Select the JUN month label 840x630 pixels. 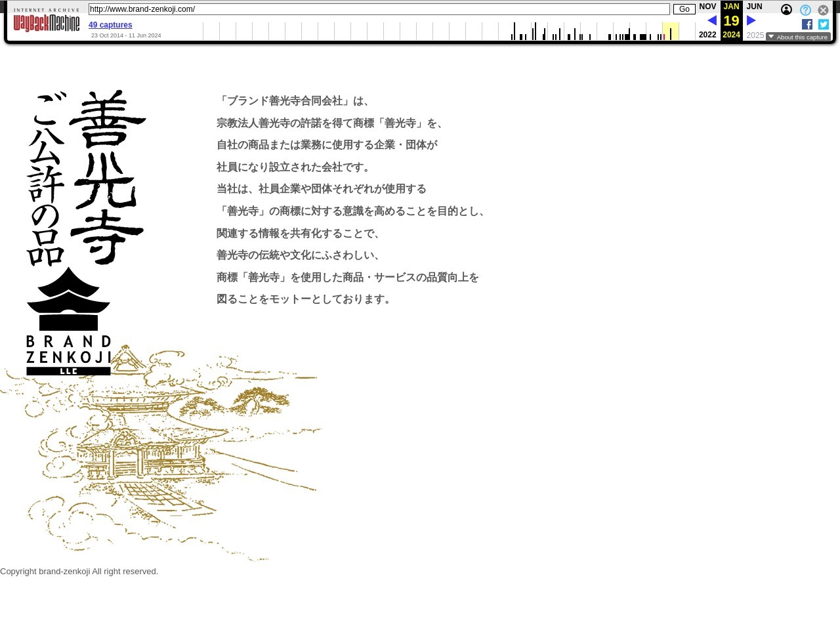(754, 7)
